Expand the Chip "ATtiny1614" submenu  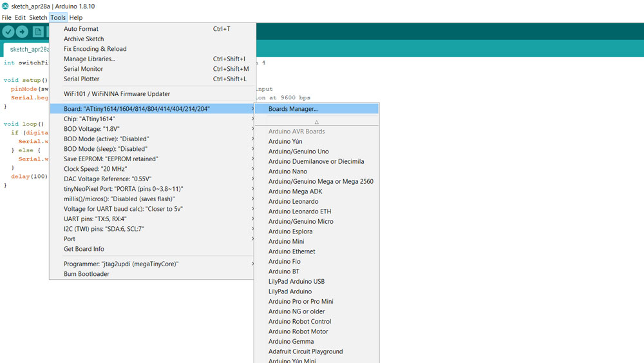tap(152, 119)
